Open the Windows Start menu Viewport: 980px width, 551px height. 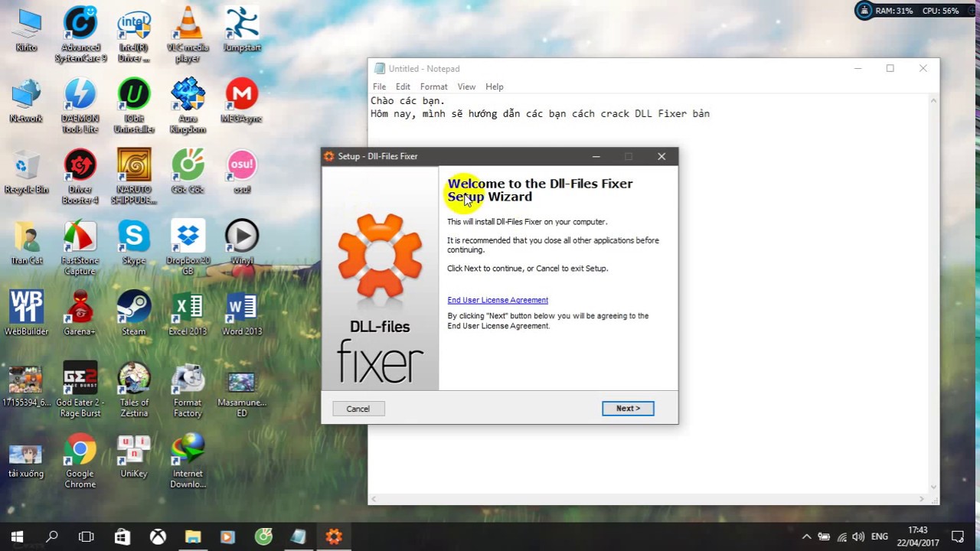click(x=17, y=536)
